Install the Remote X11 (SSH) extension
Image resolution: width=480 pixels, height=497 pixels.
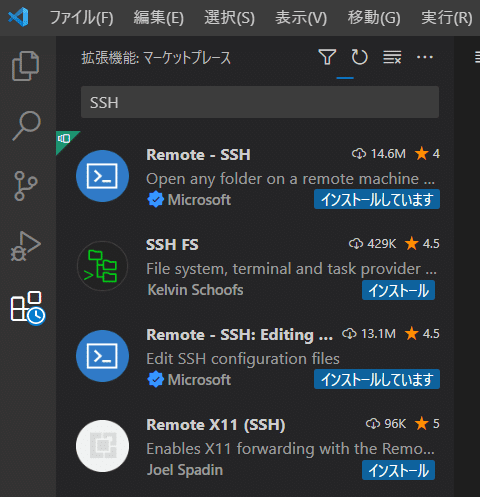398,470
